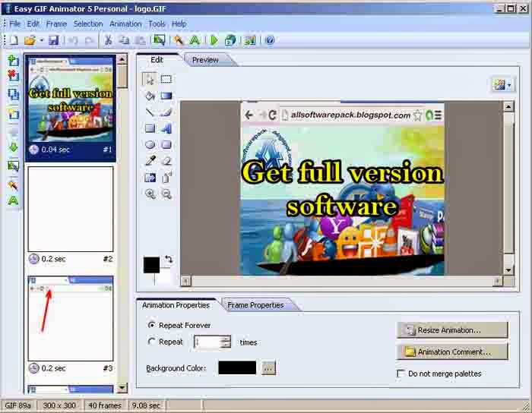Click the help question mark icon
This screenshot has height=413, width=532.
point(270,40)
